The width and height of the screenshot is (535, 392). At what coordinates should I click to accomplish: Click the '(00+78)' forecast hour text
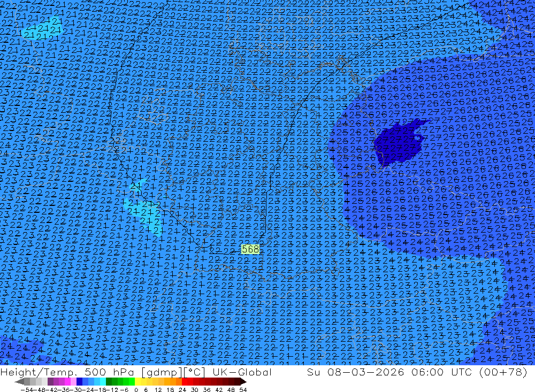coord(503,372)
